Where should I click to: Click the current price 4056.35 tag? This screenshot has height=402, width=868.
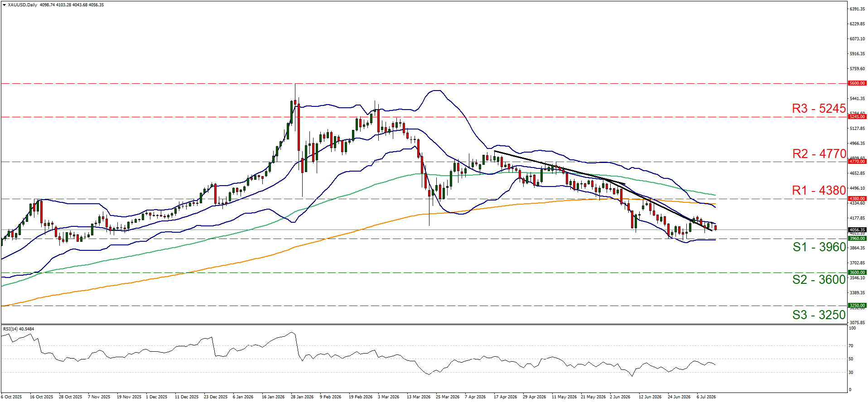pos(857,230)
